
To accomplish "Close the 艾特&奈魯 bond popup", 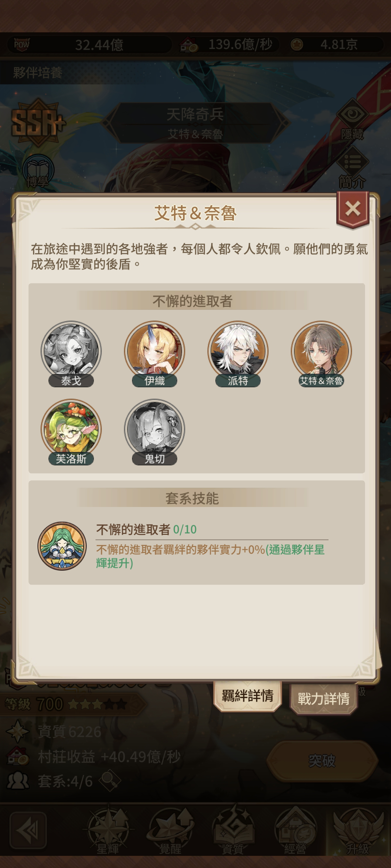I will tap(353, 209).
